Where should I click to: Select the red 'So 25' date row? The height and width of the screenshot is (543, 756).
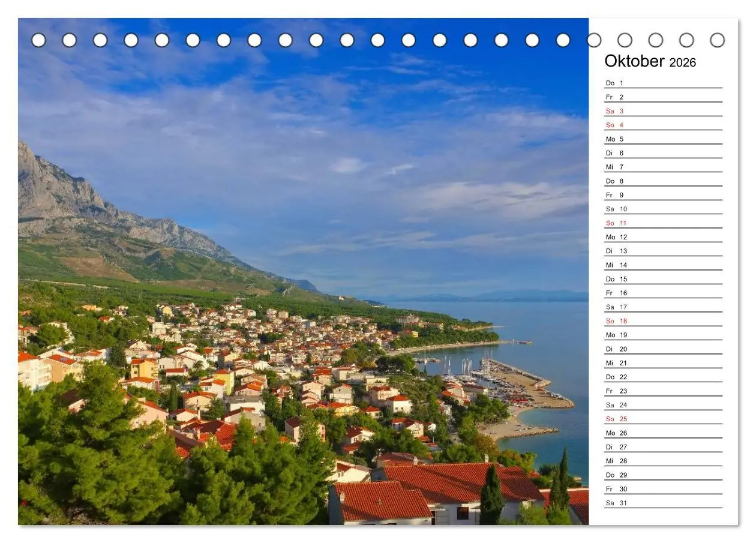click(663, 419)
